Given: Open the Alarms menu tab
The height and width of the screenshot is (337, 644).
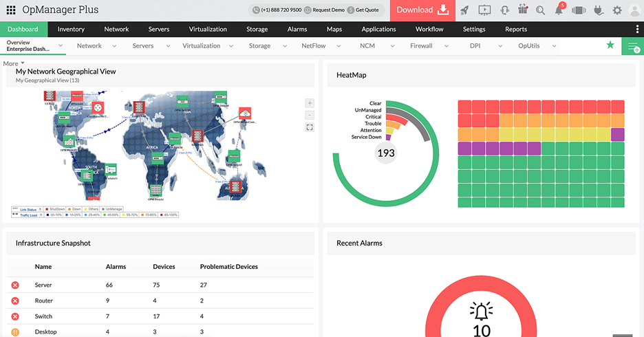Looking at the screenshot, I should pyautogui.click(x=297, y=29).
